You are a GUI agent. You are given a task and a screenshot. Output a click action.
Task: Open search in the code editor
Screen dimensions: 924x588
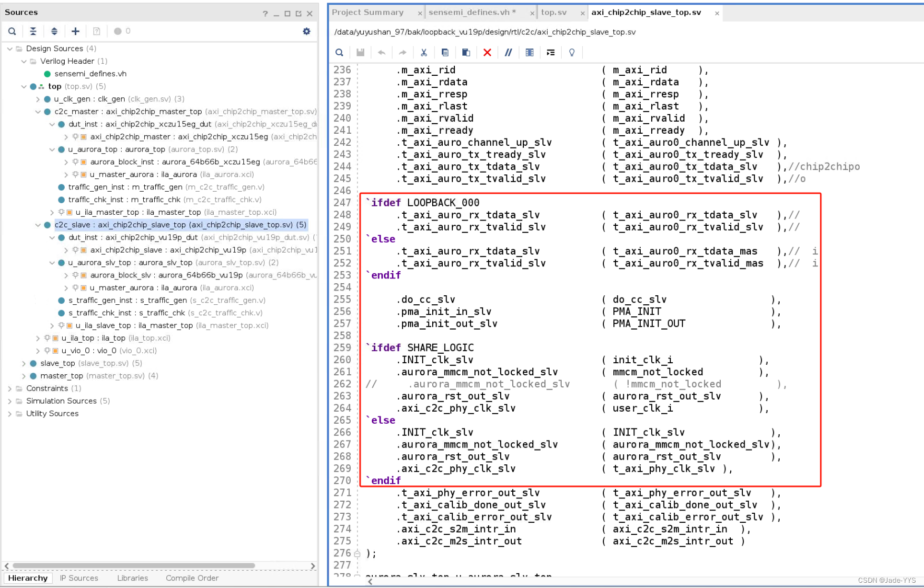339,52
